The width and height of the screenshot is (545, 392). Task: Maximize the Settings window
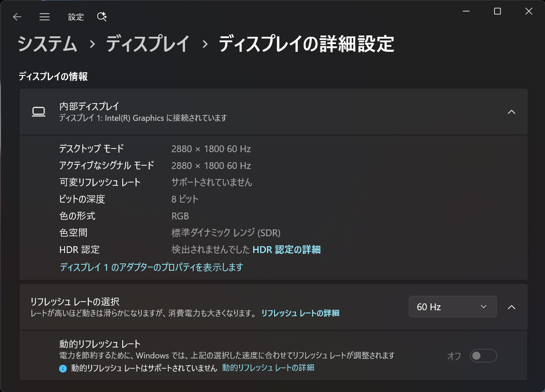point(497,11)
